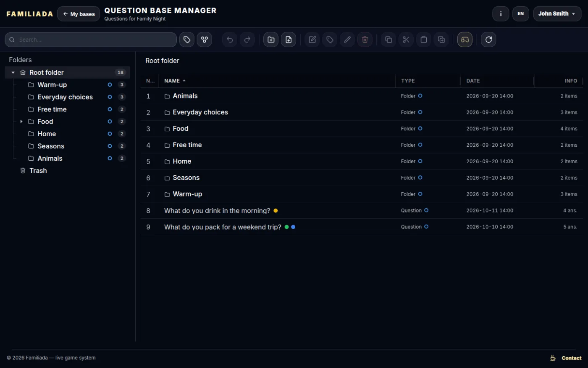The image size is (588, 368).
Task: Click the green tag dot on weekend trip question
Action: pyautogui.click(x=286, y=227)
